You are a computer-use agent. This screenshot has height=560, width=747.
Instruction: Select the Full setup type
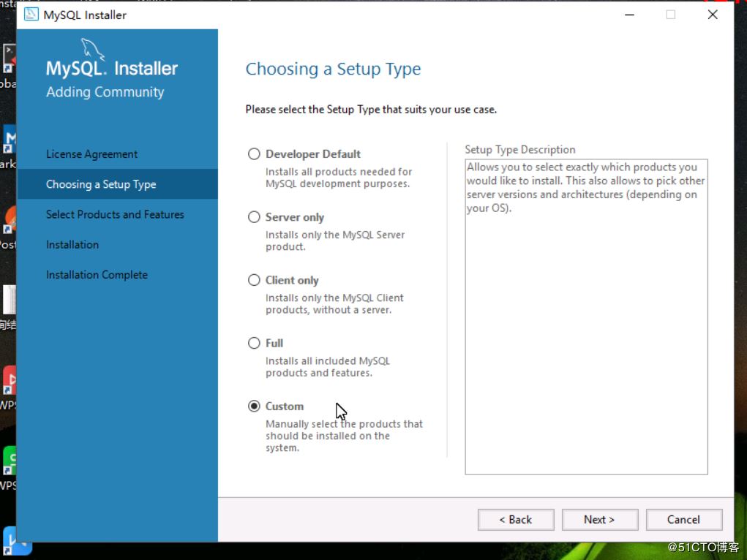(254, 342)
